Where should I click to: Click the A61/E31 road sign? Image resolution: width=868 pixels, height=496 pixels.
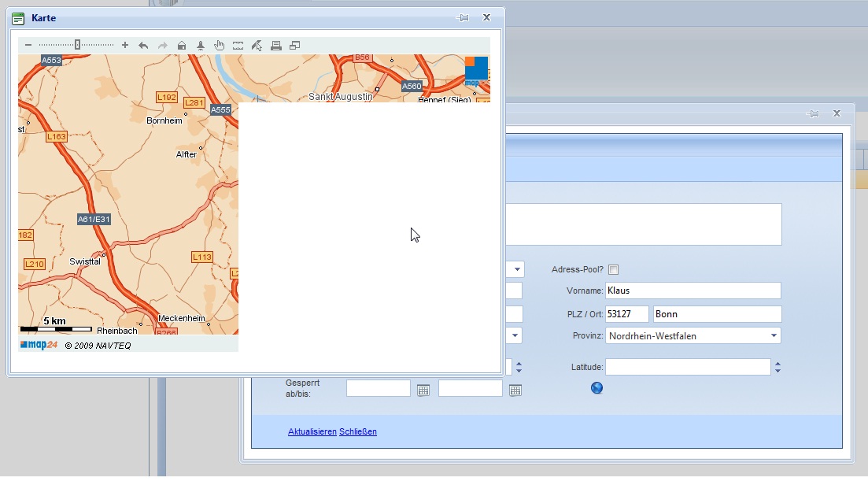[94, 219]
